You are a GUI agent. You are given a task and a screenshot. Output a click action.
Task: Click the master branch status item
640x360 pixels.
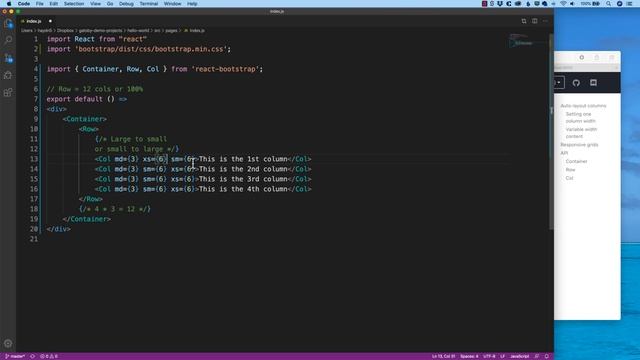15,356
